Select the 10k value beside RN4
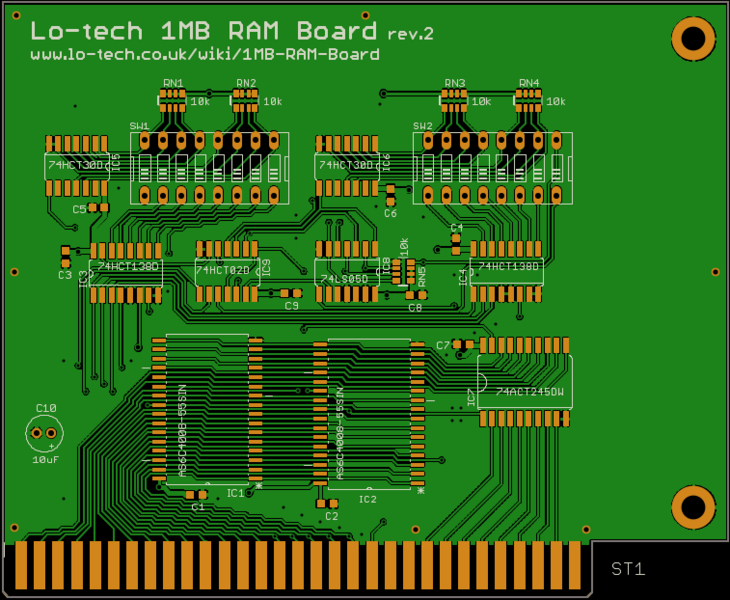730x600 pixels. tap(555, 101)
